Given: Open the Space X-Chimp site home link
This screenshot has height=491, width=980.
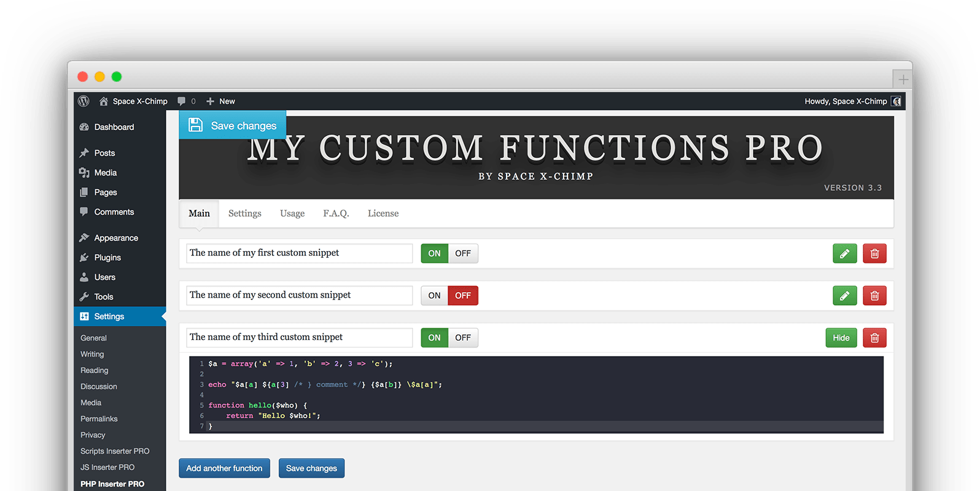Looking at the screenshot, I should coord(133,101).
